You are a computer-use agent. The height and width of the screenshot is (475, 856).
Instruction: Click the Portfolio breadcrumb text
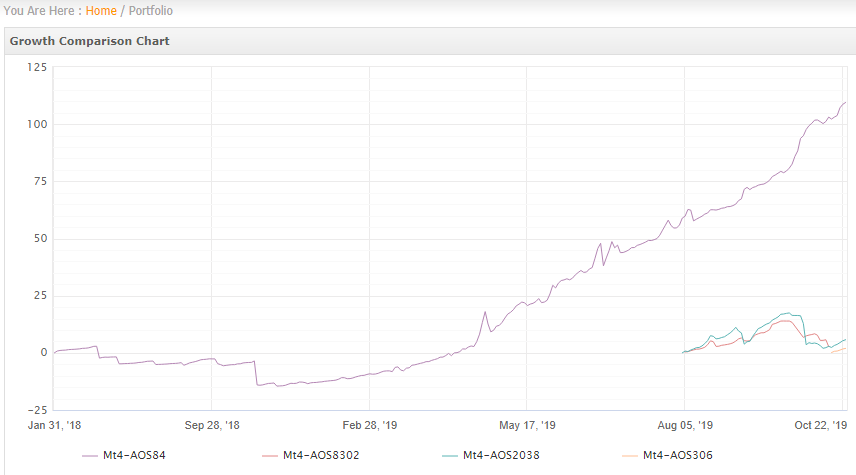(x=151, y=11)
